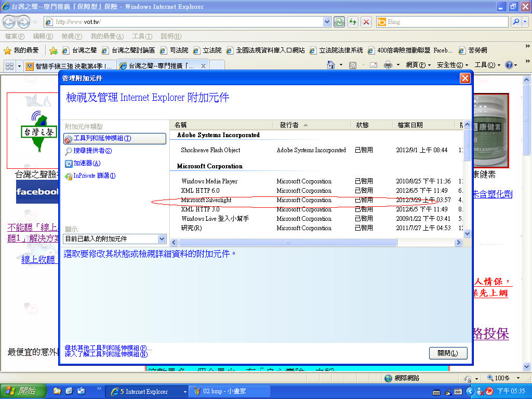532x399 pixels.
Task: Select 工具列和延伸模組 add-on type
Action: pyautogui.click(x=115, y=138)
